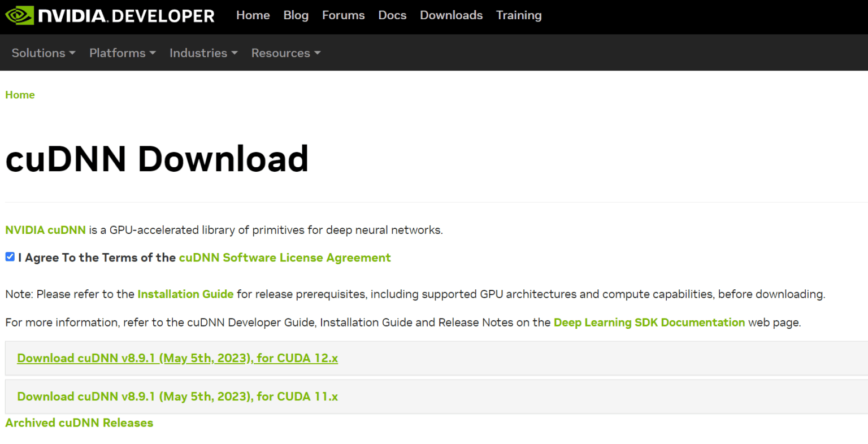868x444 pixels.
Task: Open the cuDNN Software License Agreement
Action: (284, 258)
